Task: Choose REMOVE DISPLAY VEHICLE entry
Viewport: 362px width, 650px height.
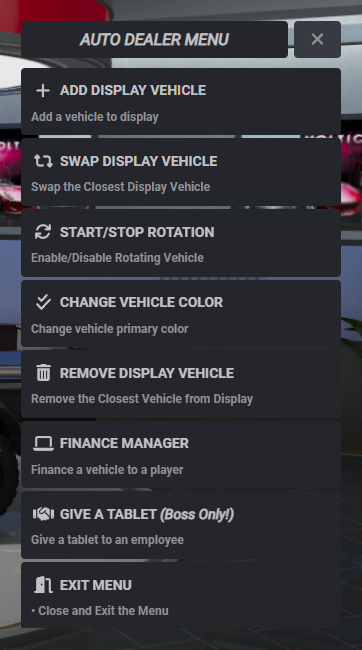Action: 181,384
